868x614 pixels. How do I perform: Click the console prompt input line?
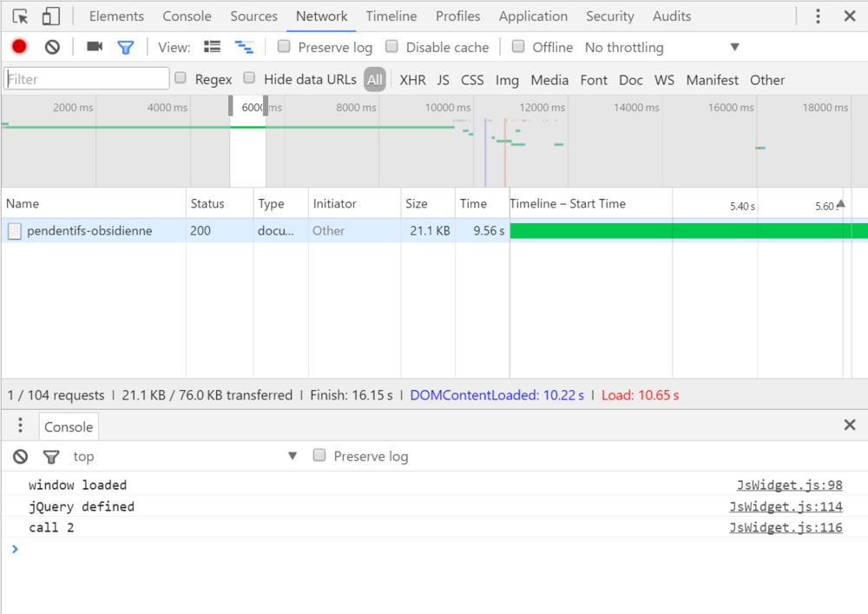[435, 549]
